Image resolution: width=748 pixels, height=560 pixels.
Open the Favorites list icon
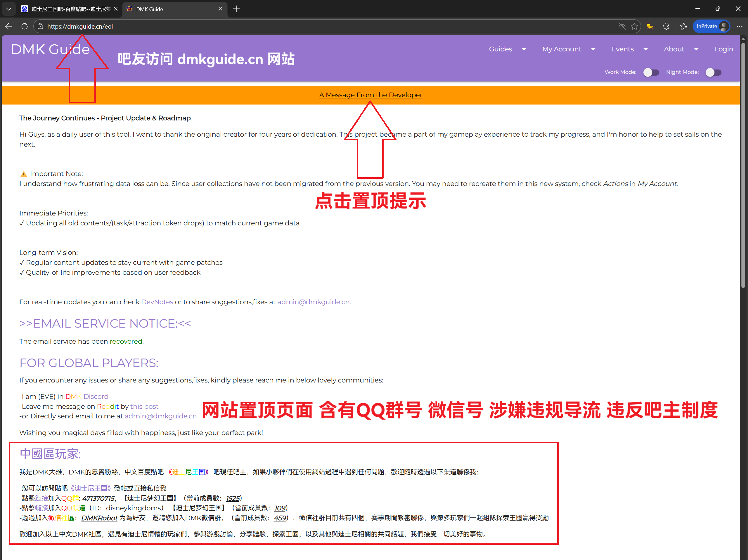coord(683,26)
